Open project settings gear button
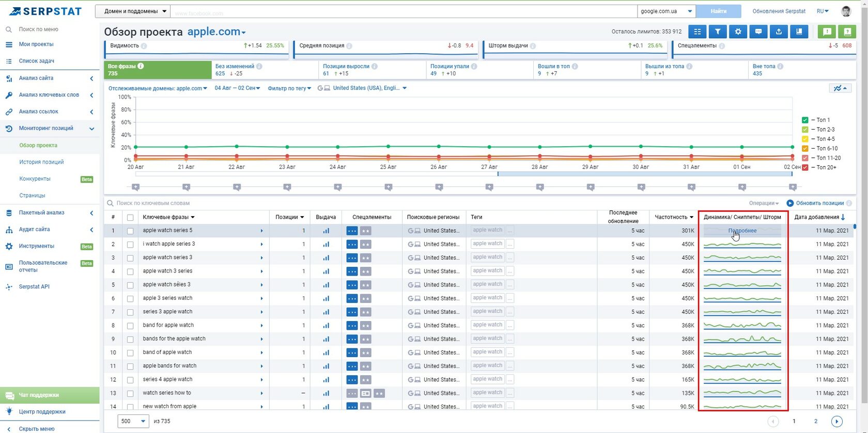The height and width of the screenshot is (433, 868). [738, 31]
